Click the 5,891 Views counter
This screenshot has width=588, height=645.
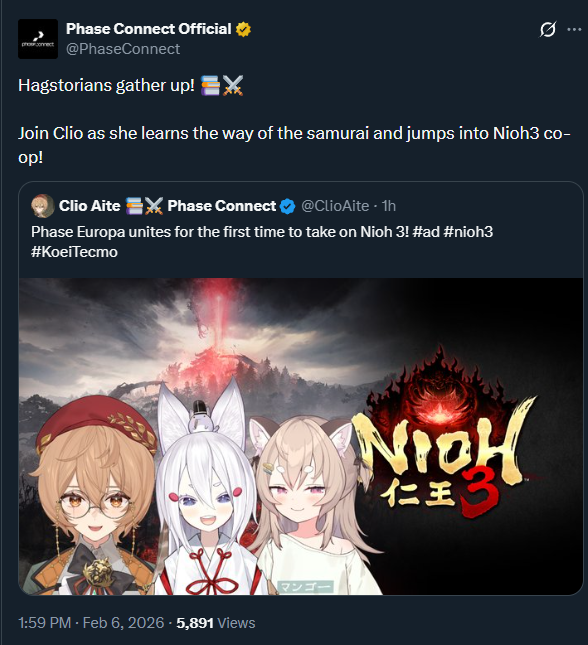click(x=216, y=623)
